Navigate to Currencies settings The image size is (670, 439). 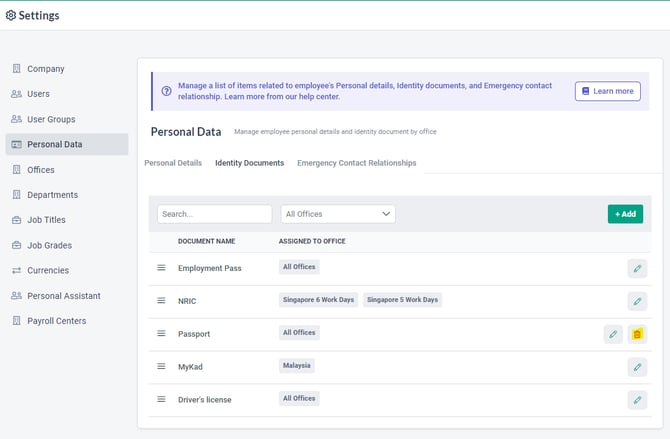(48, 270)
